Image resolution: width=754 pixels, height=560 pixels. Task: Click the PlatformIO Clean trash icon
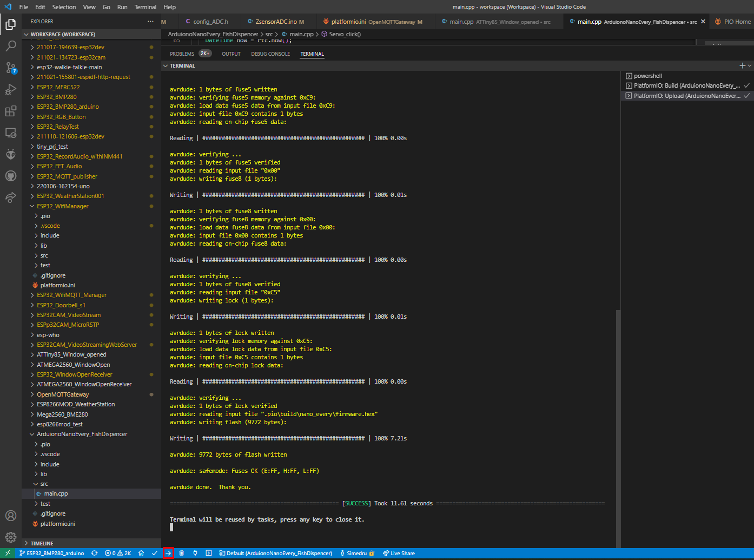(182, 553)
